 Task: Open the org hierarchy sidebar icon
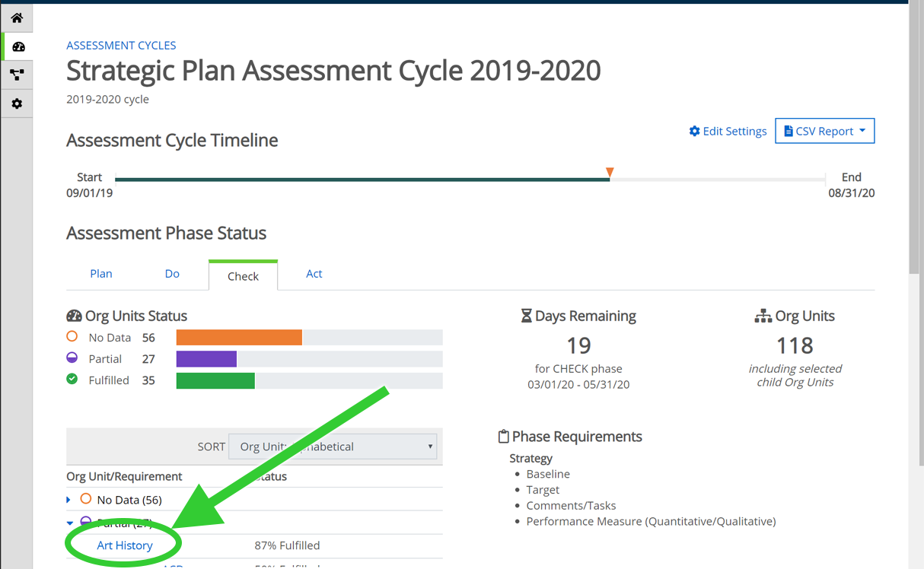click(17, 75)
